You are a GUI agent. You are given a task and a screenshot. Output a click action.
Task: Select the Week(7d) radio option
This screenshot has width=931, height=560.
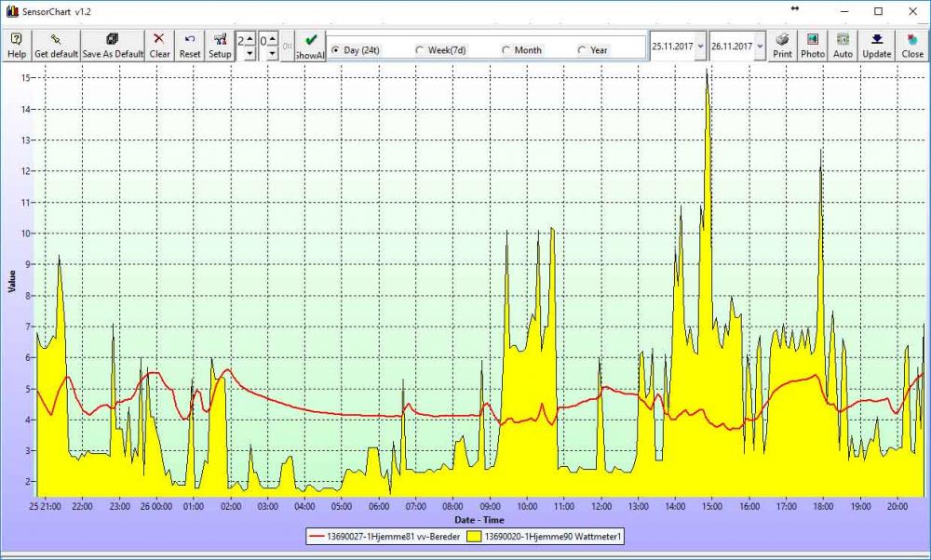(420, 50)
